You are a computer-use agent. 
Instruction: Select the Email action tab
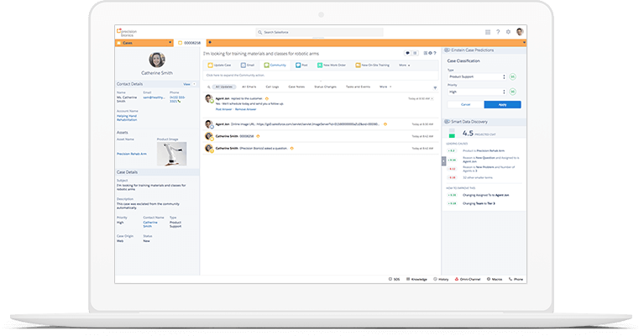[248, 65]
